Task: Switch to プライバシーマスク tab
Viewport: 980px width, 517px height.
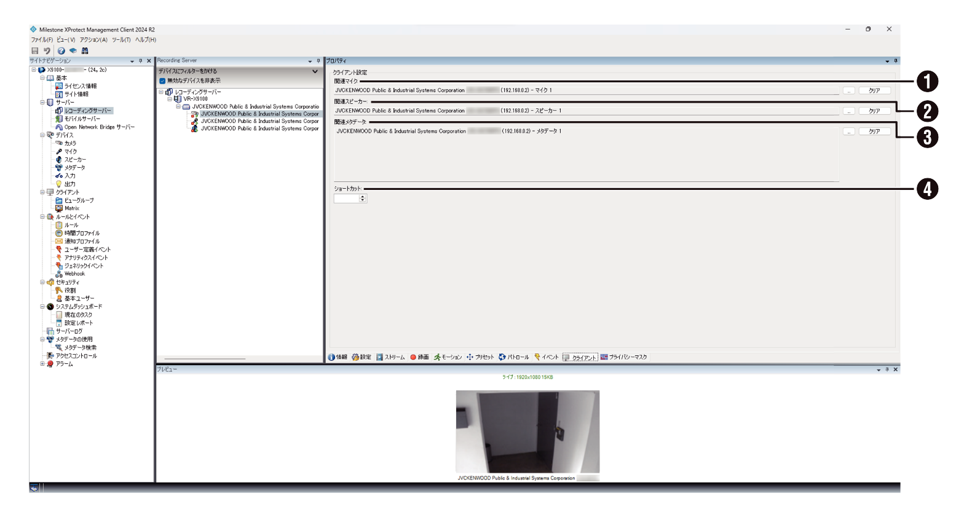Action: 623,357
